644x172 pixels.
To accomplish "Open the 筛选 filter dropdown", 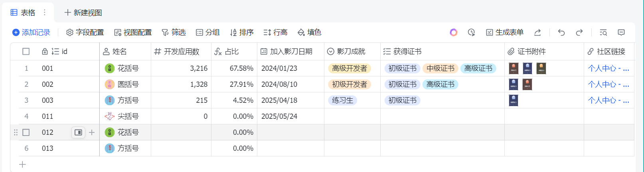I will [174, 32].
